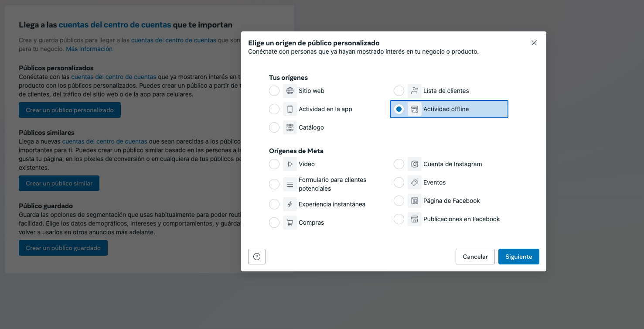The width and height of the screenshot is (644, 329).
Task: Click the Públicos personalizados heading
Action: click(56, 68)
